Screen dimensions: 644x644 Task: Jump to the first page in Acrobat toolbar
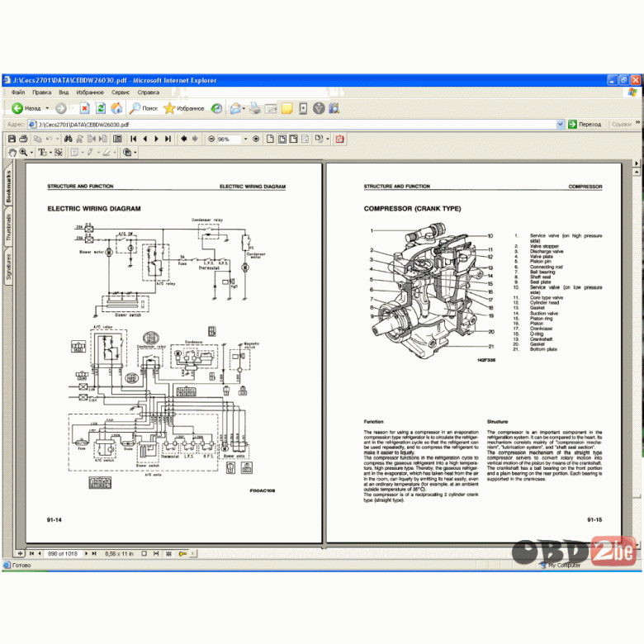(x=134, y=139)
